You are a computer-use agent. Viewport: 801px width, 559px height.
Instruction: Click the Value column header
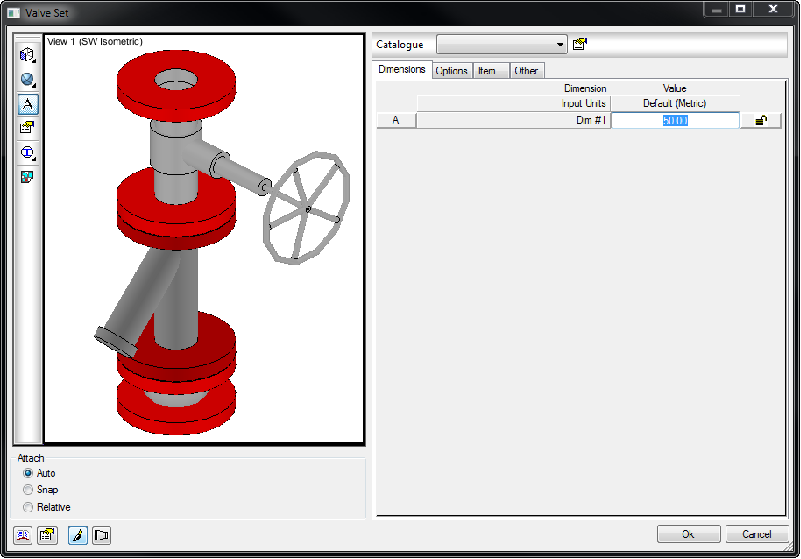point(675,88)
